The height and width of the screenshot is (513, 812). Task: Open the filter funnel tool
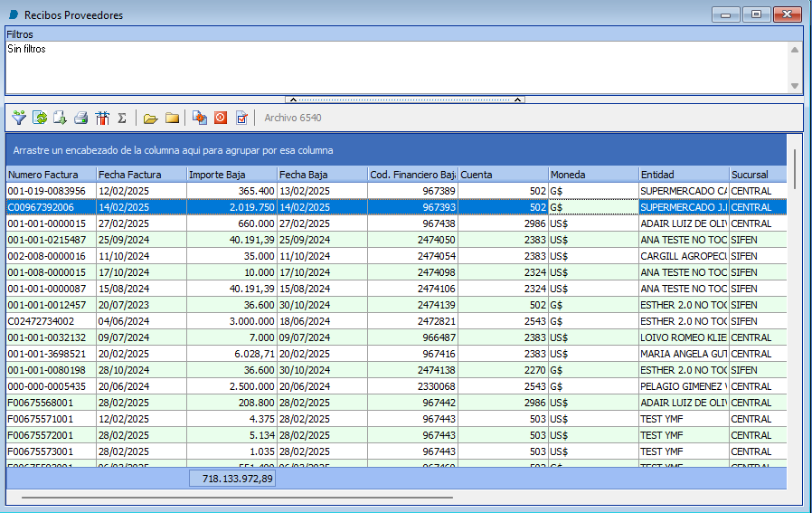19,118
